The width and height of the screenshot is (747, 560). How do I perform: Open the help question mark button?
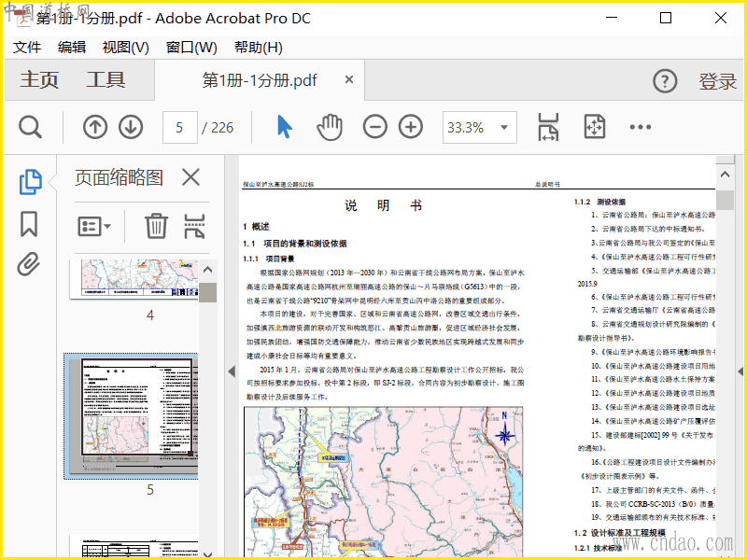(665, 81)
